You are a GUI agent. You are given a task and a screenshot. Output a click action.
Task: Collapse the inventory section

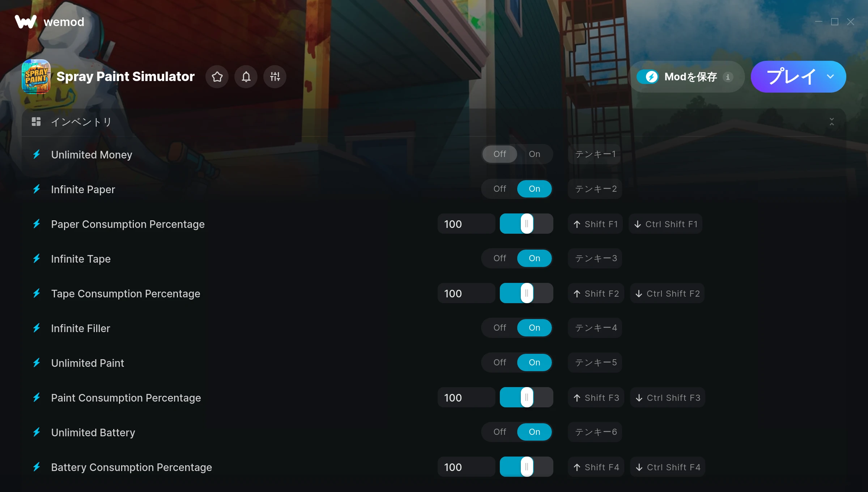831,122
